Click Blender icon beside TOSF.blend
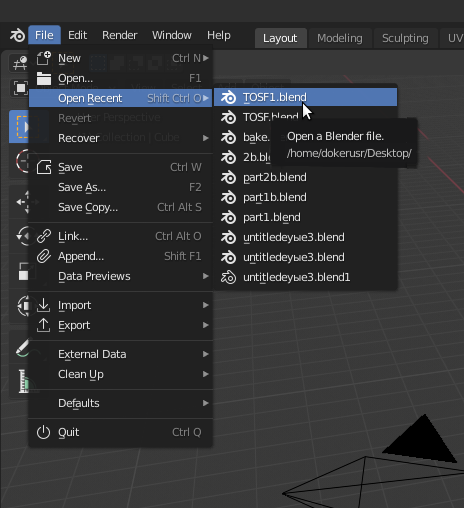The width and height of the screenshot is (464, 508). (228, 117)
